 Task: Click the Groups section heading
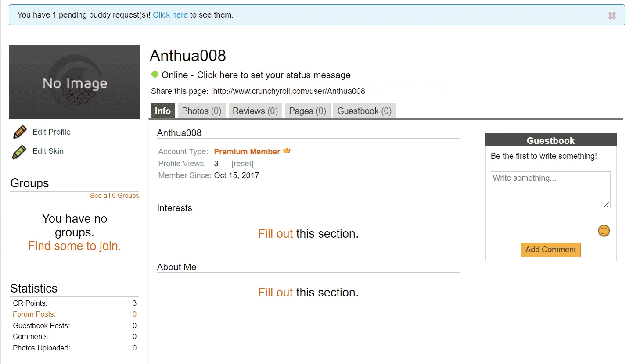tap(29, 183)
